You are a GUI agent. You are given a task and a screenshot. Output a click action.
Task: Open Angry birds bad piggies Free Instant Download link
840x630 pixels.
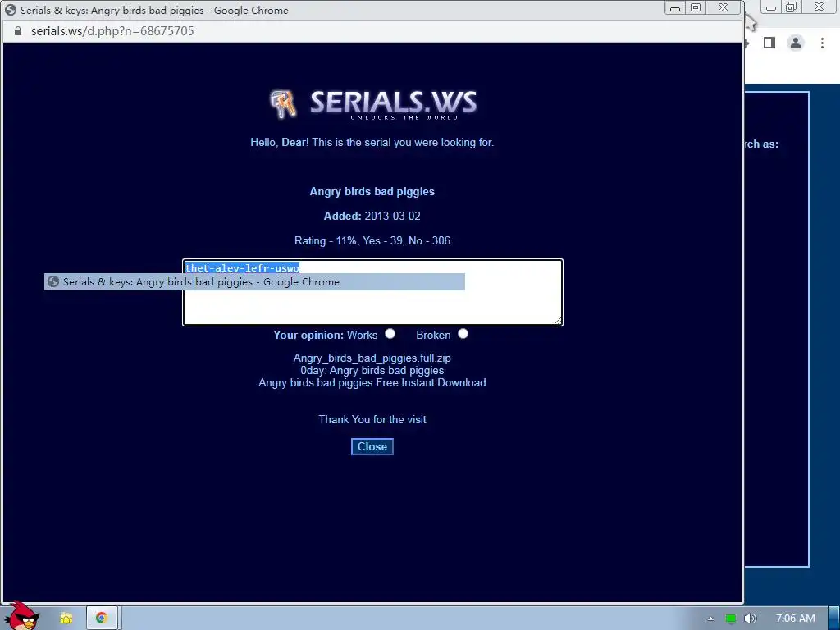pyautogui.click(x=372, y=382)
